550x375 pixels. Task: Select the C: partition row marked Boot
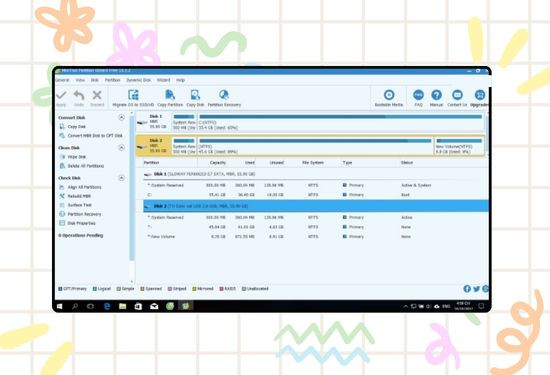(x=316, y=195)
